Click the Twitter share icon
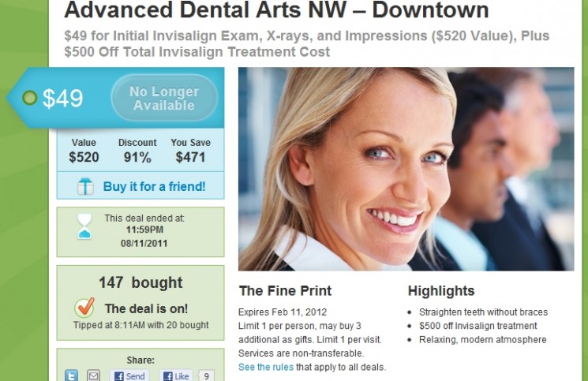The height and width of the screenshot is (381, 588). [x=71, y=375]
